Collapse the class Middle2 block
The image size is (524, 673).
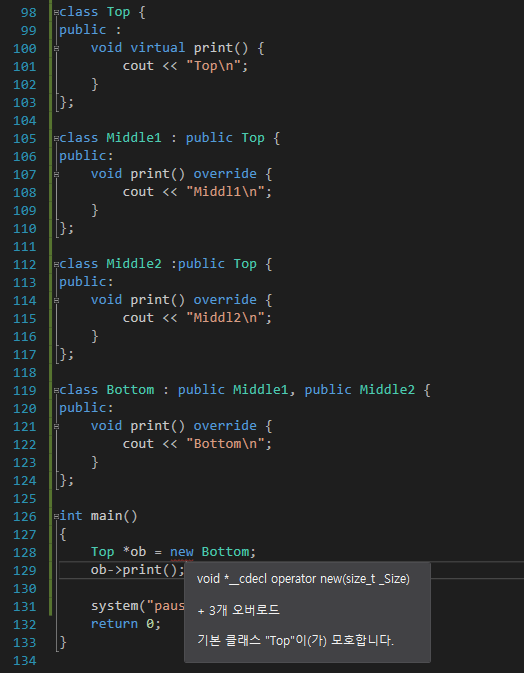[56, 265]
